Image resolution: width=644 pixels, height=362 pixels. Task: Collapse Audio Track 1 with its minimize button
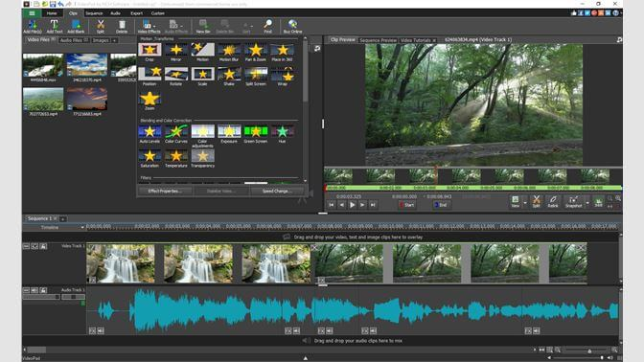[26, 290]
